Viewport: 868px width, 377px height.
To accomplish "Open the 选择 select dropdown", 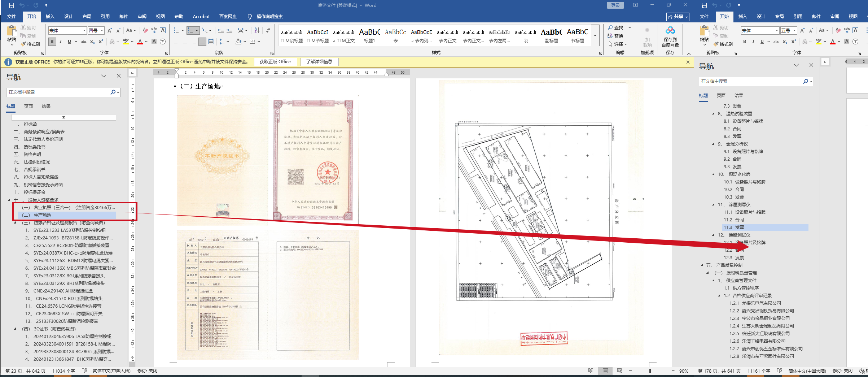I will point(618,44).
